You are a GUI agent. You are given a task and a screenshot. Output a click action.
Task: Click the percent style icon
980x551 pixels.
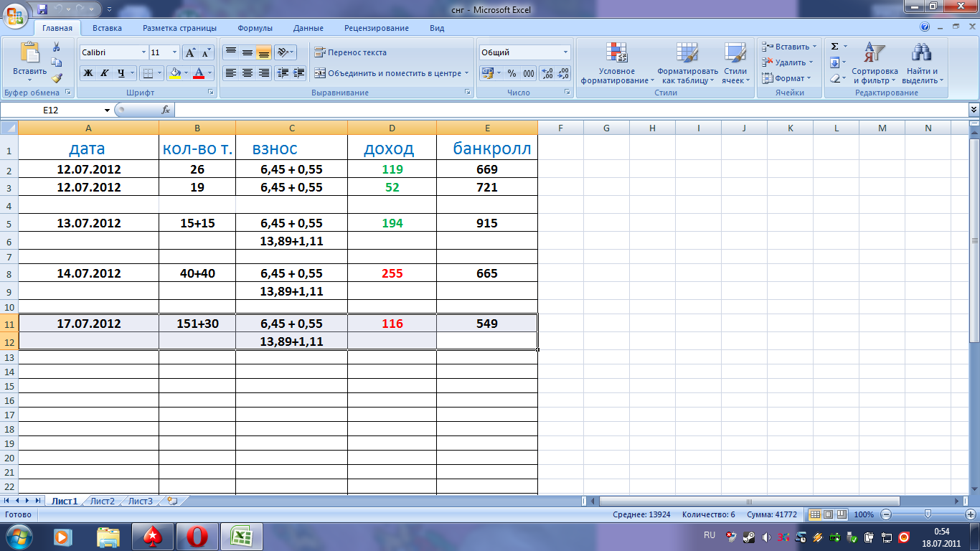point(512,73)
